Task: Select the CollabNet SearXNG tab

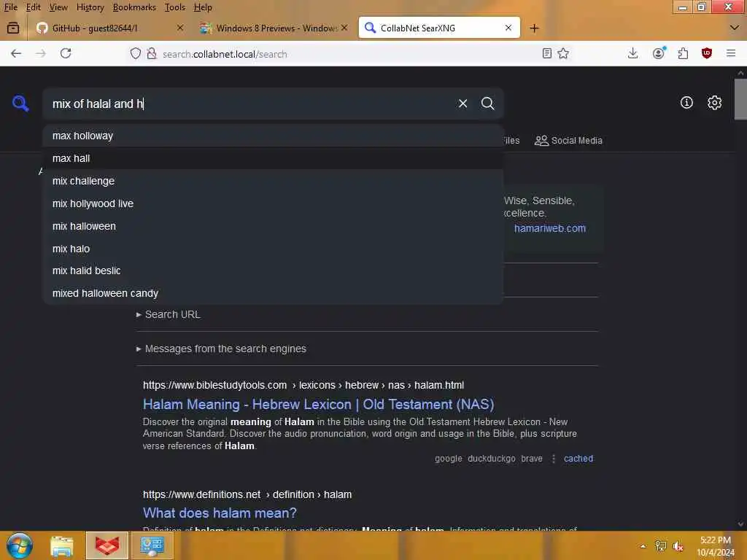Action: [438, 28]
